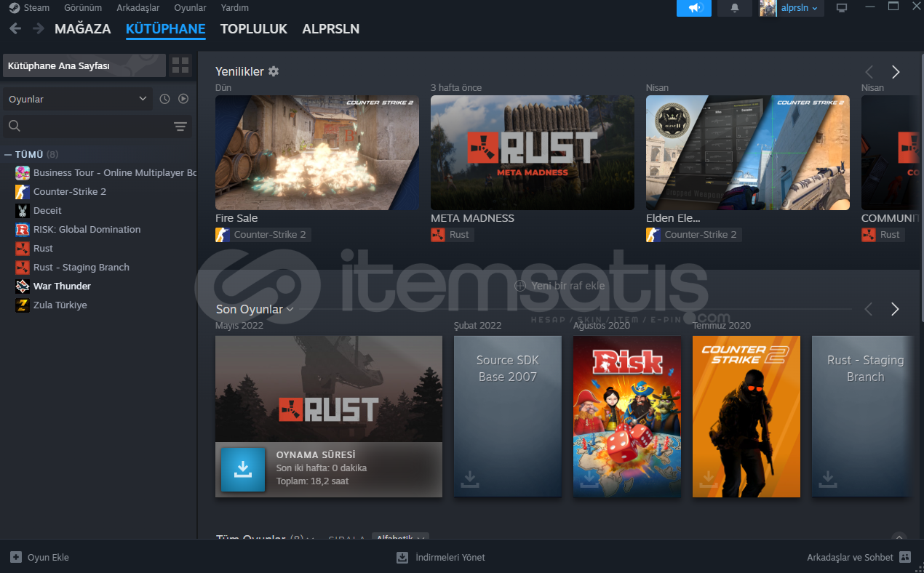Open the Yardım menu
924x573 pixels.
(234, 8)
